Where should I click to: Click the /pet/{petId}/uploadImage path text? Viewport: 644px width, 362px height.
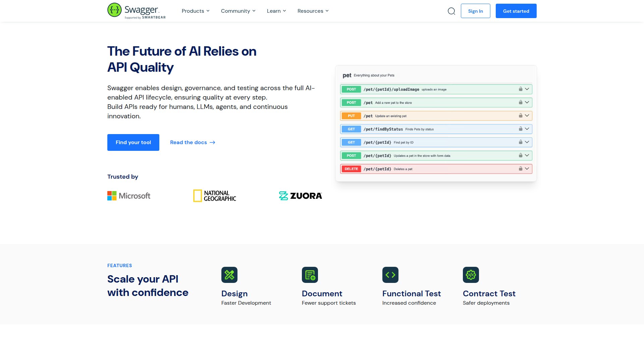point(391,89)
